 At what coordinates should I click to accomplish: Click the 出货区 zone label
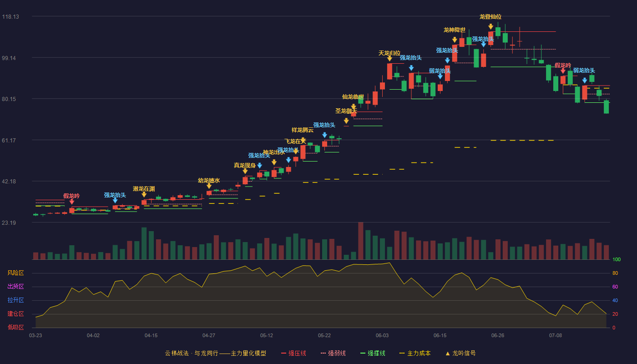(x=15, y=287)
